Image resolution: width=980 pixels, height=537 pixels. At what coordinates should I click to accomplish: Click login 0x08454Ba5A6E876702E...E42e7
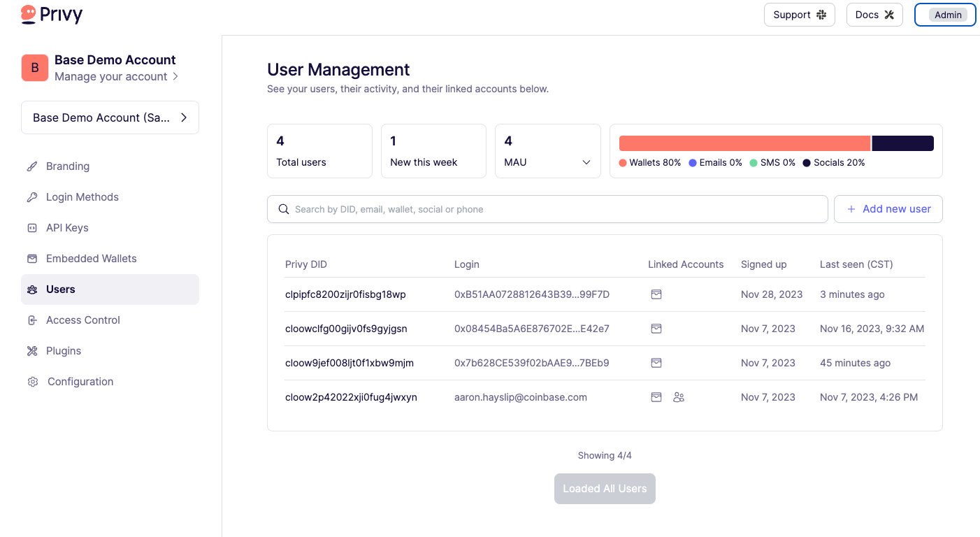[x=532, y=329]
